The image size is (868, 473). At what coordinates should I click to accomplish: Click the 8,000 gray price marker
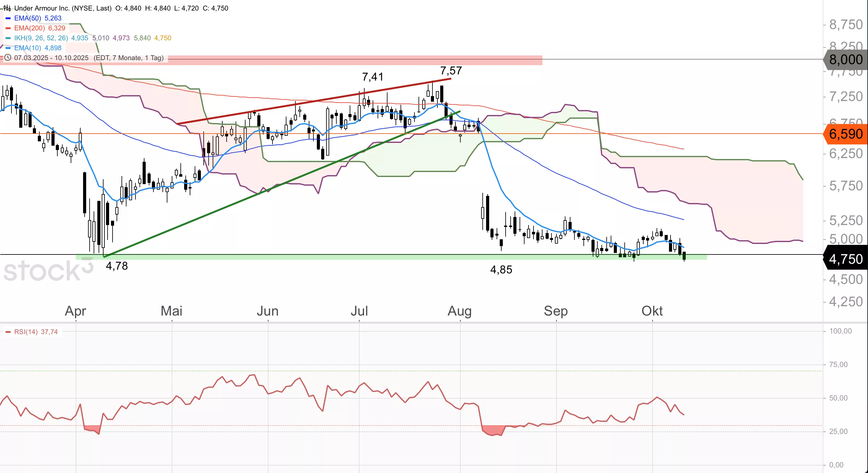click(x=845, y=60)
